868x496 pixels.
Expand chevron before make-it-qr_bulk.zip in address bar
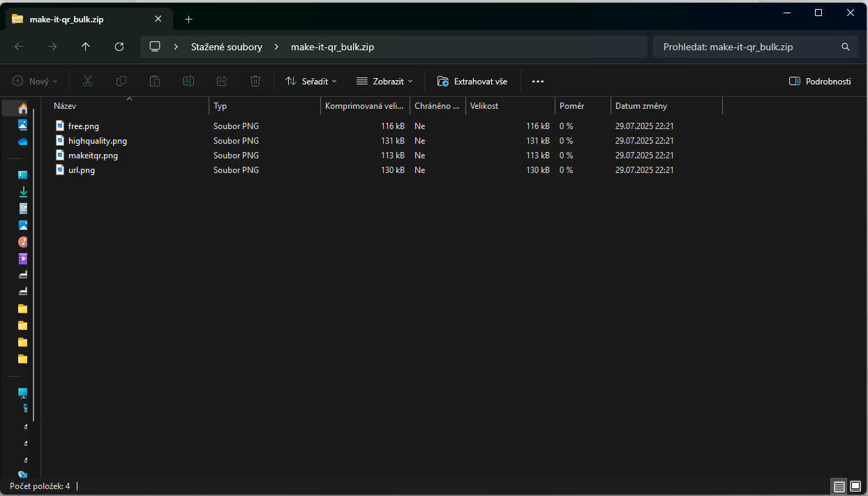(x=276, y=47)
